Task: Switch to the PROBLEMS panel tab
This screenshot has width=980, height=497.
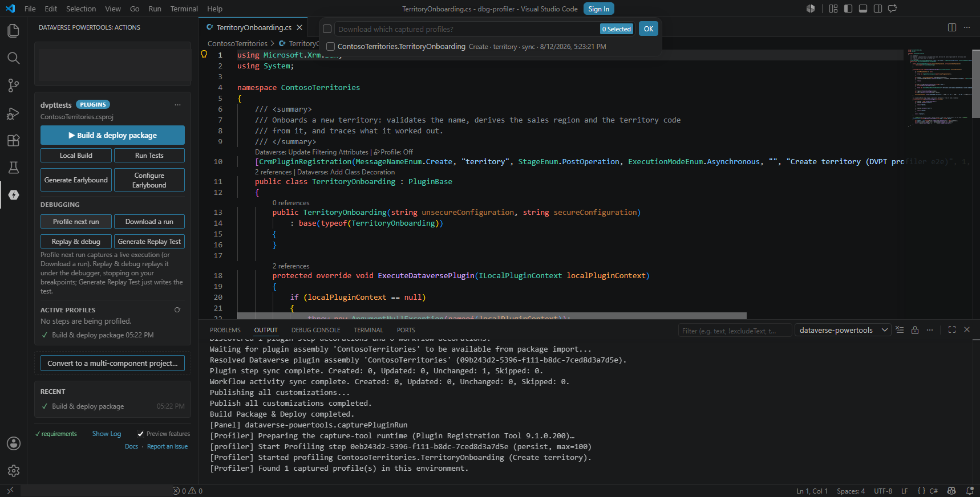Action: point(225,330)
